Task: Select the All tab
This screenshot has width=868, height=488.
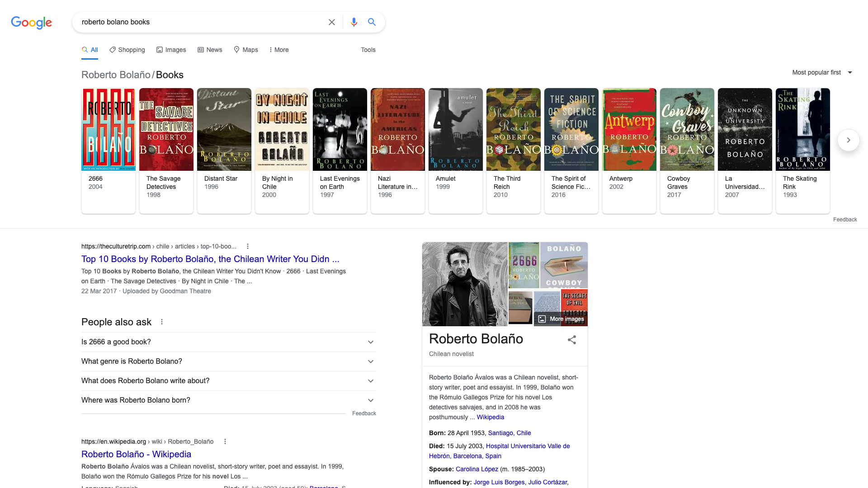Action: click(90, 50)
